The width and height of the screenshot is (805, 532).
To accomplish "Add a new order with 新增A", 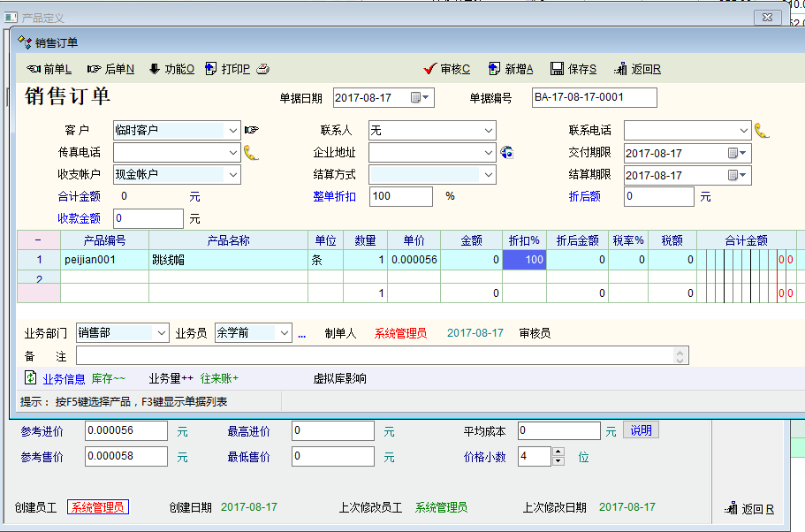I will tap(511, 69).
